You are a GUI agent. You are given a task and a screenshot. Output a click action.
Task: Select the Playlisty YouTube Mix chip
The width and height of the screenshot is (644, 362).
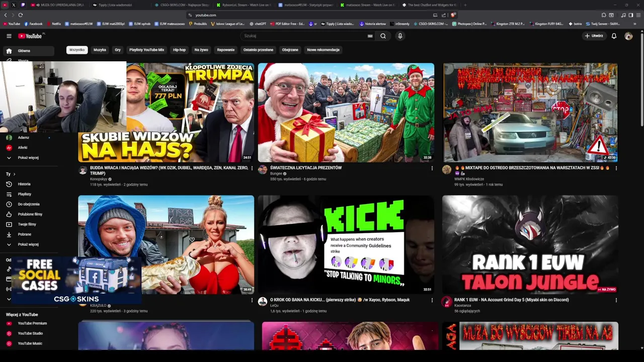click(146, 50)
